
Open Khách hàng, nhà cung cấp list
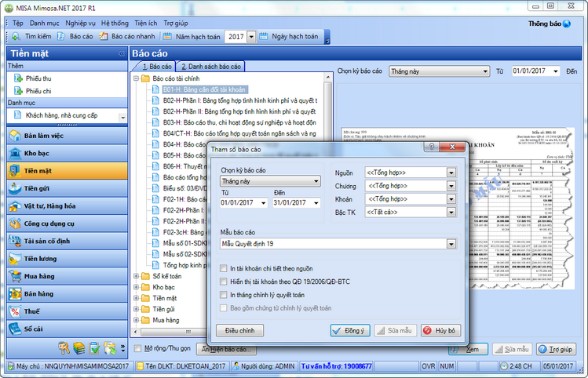pyautogui.click(x=62, y=115)
